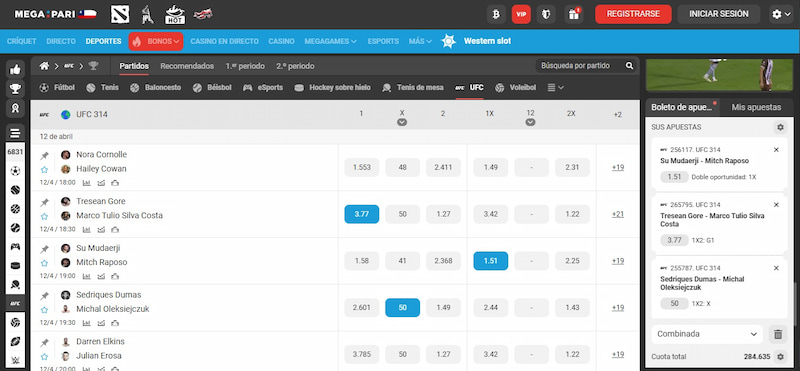The height and width of the screenshot is (371, 800).
Task: Click search magnifier icon in match search
Action: [630, 66]
